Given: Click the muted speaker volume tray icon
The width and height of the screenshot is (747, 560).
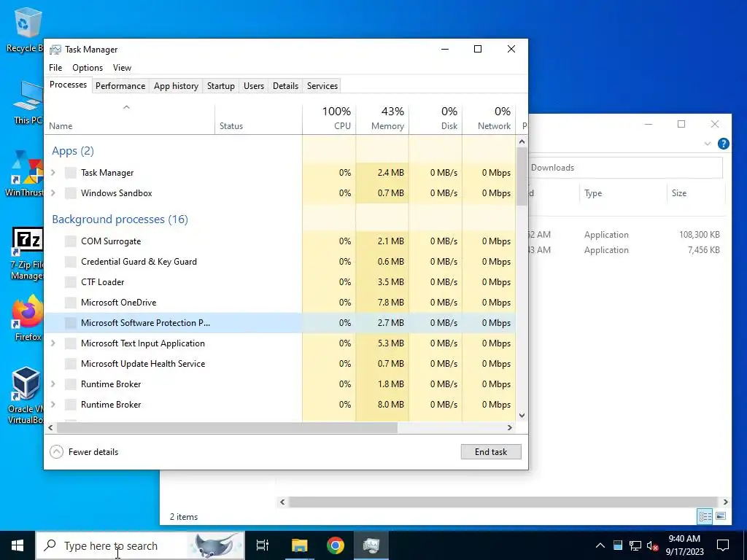Looking at the screenshot, I should pyautogui.click(x=652, y=545).
